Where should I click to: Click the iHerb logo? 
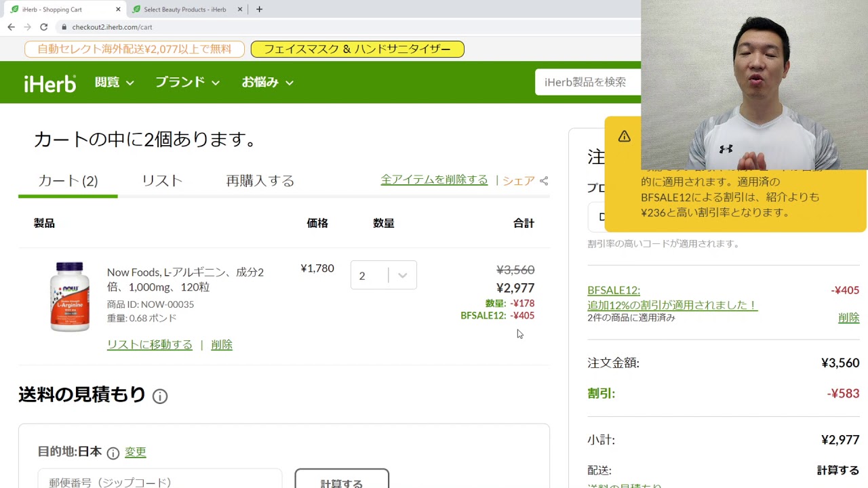50,83
